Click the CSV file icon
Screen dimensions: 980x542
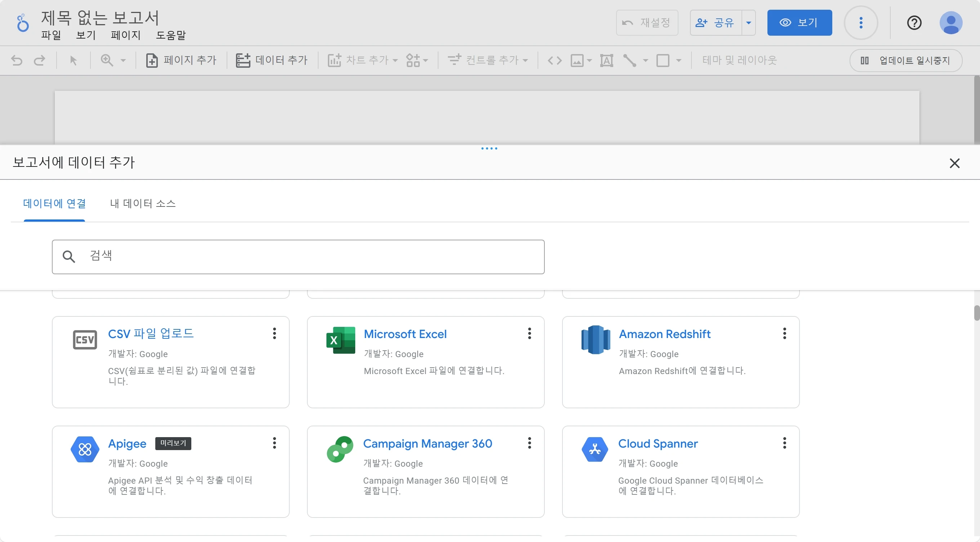[x=85, y=339]
